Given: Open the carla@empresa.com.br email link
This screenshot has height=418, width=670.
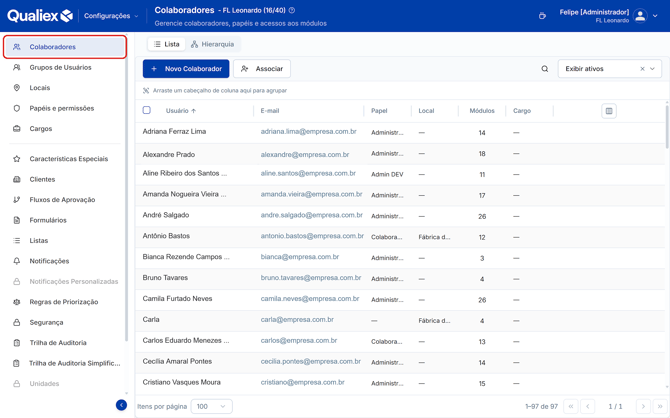Looking at the screenshot, I should click(x=297, y=320).
